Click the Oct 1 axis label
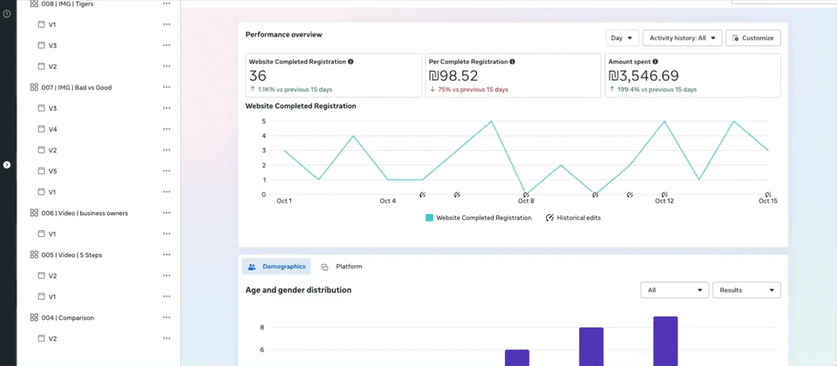 tap(284, 201)
